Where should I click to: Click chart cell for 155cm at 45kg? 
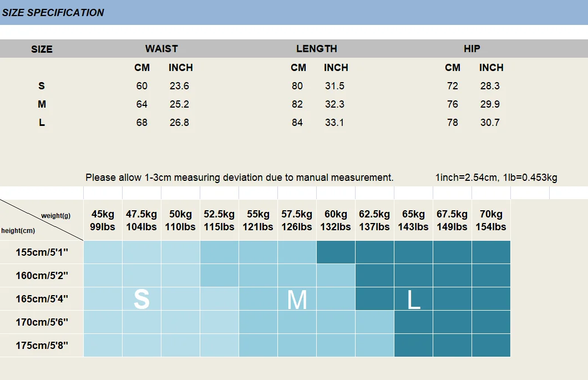tap(103, 252)
